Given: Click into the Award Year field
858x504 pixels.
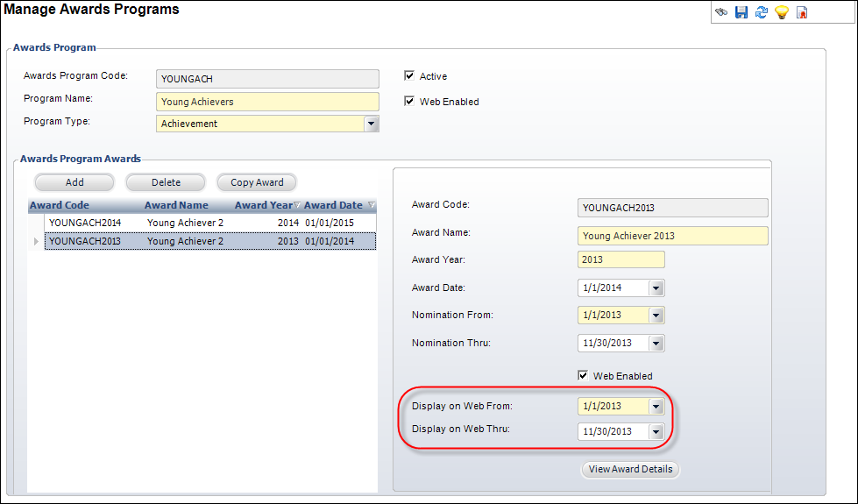Looking at the screenshot, I should pos(621,259).
